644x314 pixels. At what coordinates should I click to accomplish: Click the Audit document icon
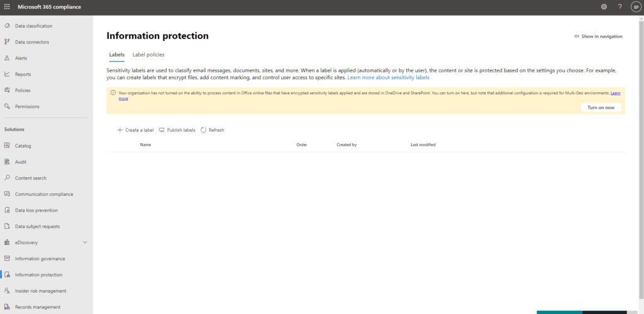click(6, 162)
